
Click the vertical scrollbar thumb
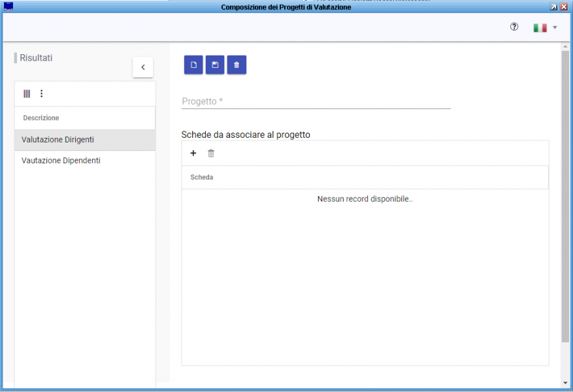(565, 197)
